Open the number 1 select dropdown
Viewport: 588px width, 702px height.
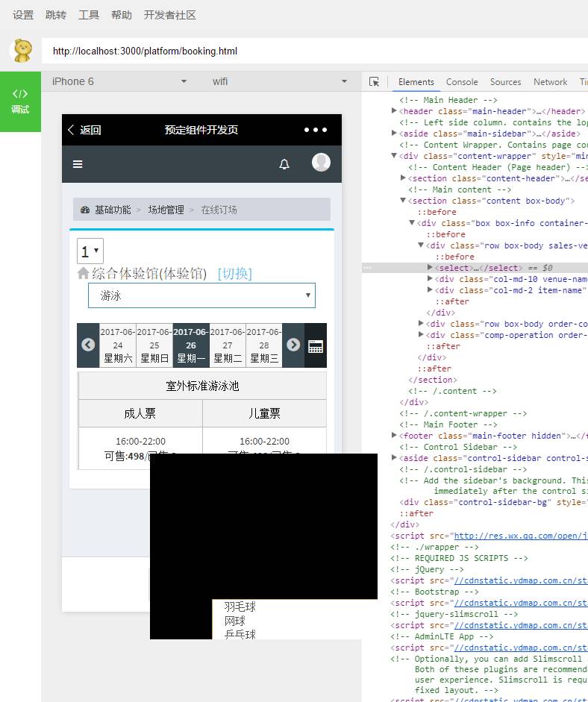[x=90, y=251]
